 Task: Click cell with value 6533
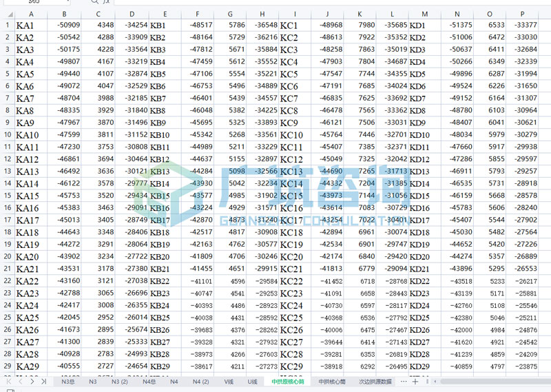pos(490,25)
